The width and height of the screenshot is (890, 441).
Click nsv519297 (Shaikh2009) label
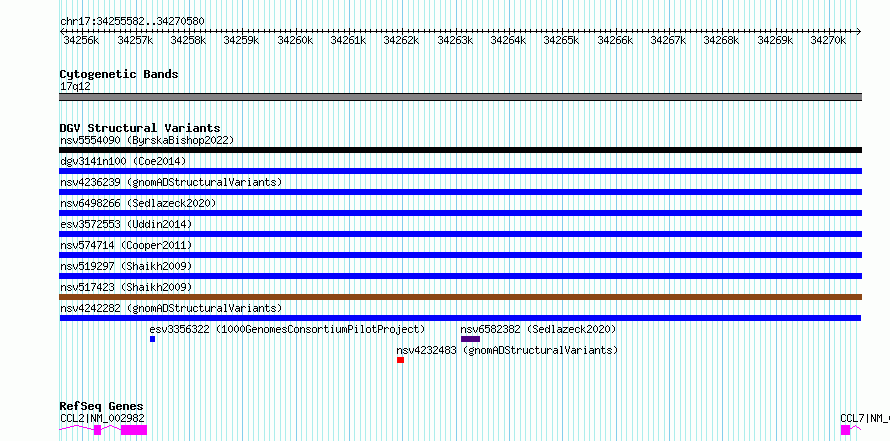click(x=126, y=266)
